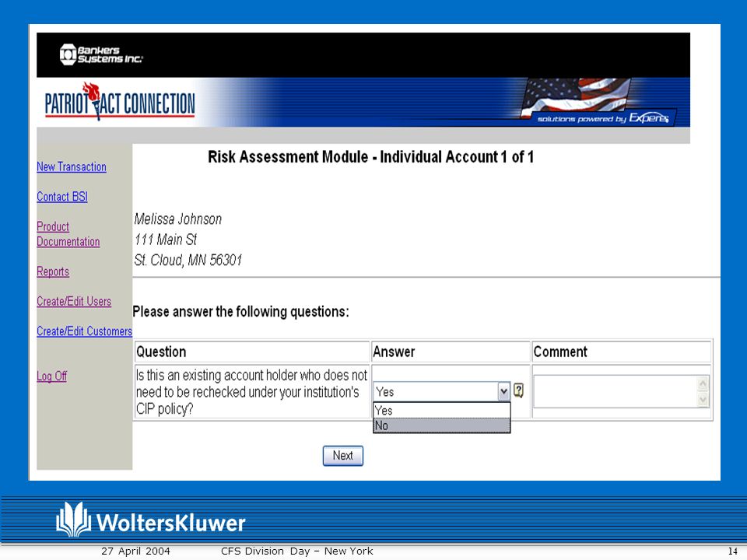Click the slide number 14
The height and width of the screenshot is (560, 747).
point(733,551)
